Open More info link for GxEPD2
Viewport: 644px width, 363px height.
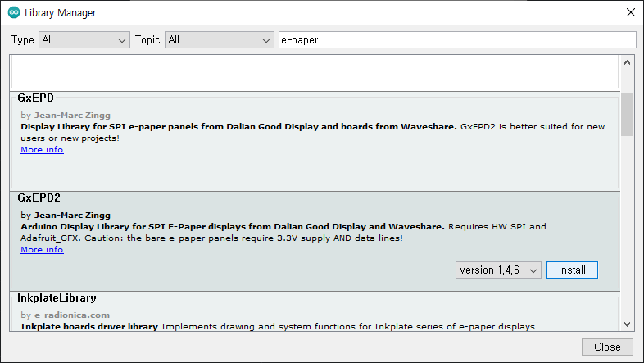click(42, 250)
